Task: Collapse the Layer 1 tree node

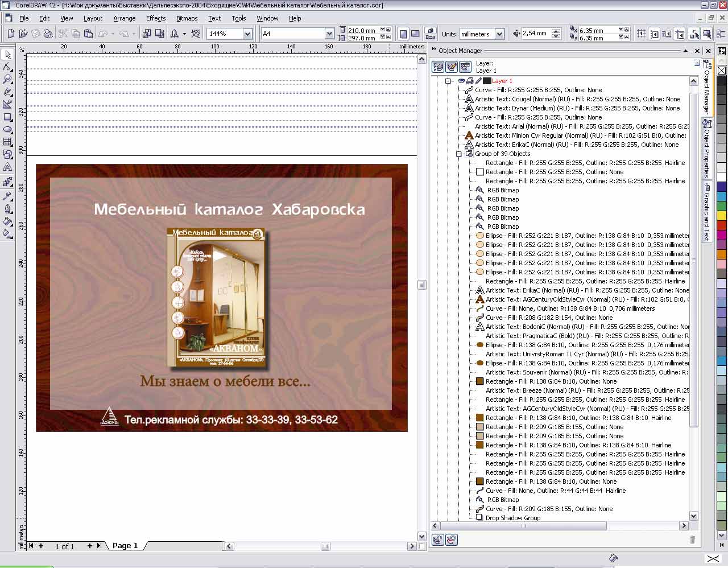Action: coord(448,81)
